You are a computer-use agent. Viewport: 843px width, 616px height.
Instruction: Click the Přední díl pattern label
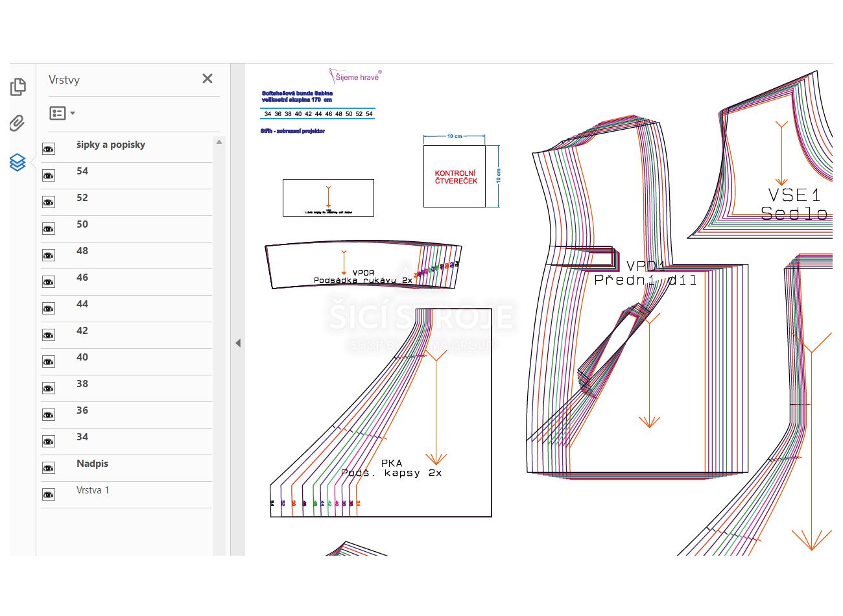click(646, 280)
